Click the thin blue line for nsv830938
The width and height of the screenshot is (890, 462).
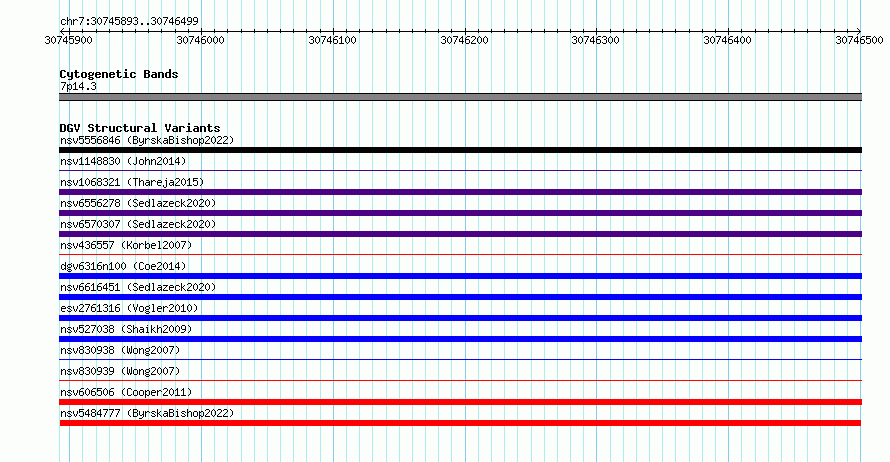click(460, 359)
